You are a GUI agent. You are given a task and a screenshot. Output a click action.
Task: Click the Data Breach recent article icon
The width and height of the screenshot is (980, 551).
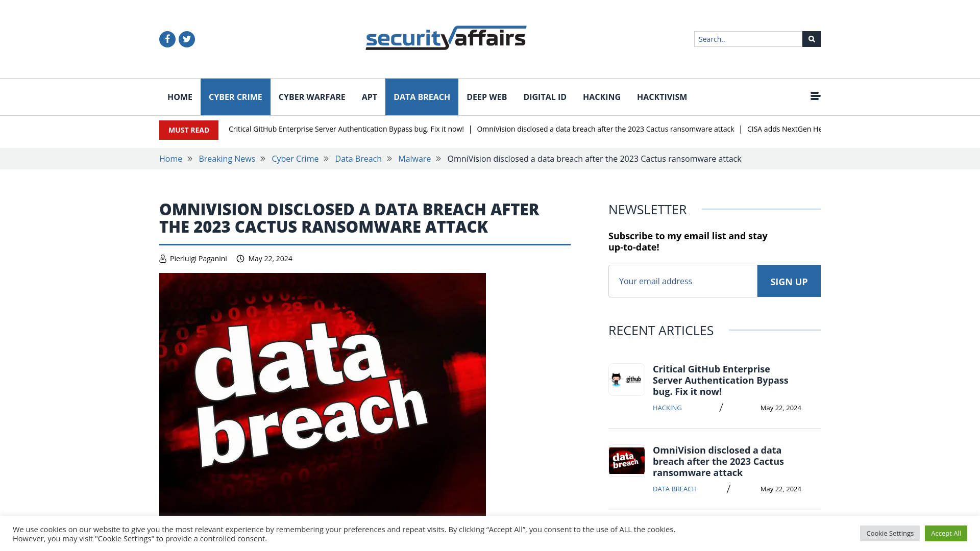pyautogui.click(x=625, y=460)
